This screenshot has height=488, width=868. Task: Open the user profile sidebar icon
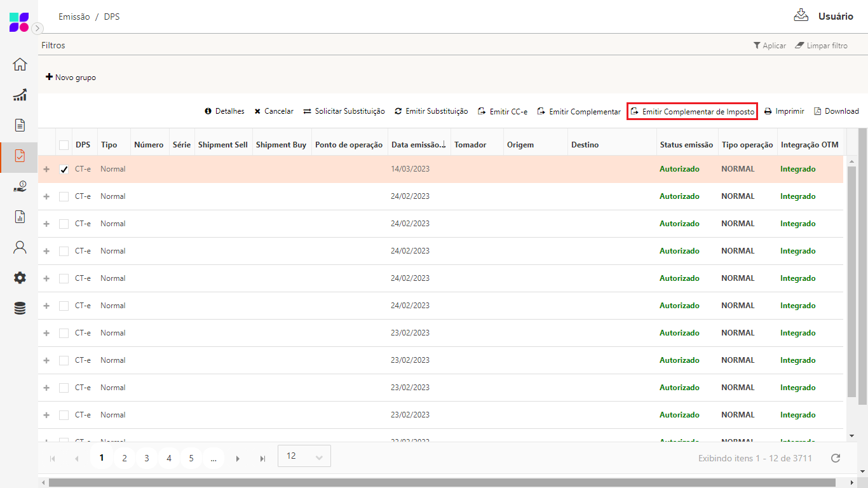click(x=20, y=247)
